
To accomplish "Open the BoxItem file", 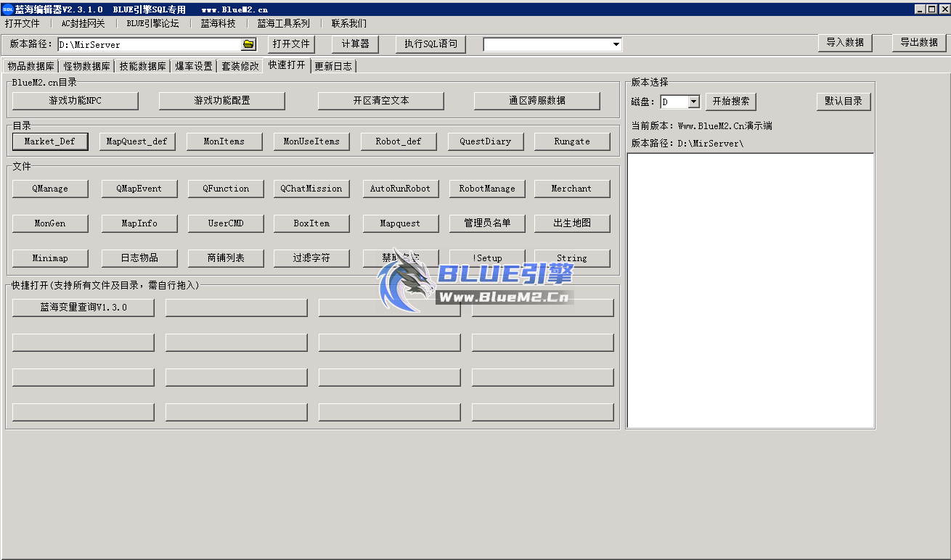I will (x=311, y=223).
